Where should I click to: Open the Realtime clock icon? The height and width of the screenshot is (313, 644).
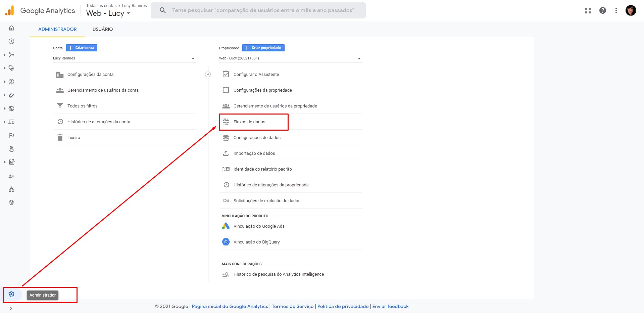pyautogui.click(x=11, y=41)
